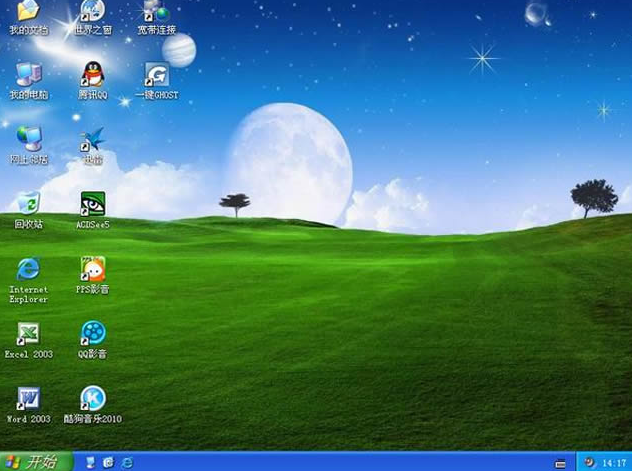Click the 我的电脑 (My Computer) icon
Screen dimensions: 632x471
point(28,74)
